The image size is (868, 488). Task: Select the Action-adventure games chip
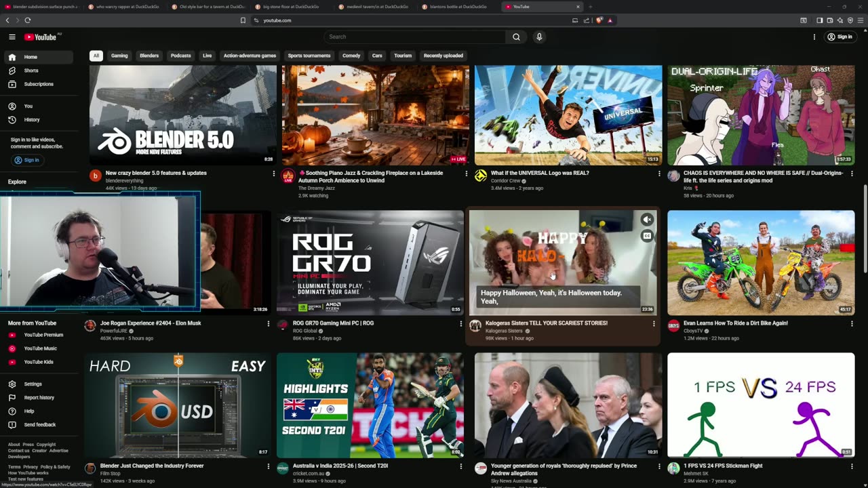point(250,56)
